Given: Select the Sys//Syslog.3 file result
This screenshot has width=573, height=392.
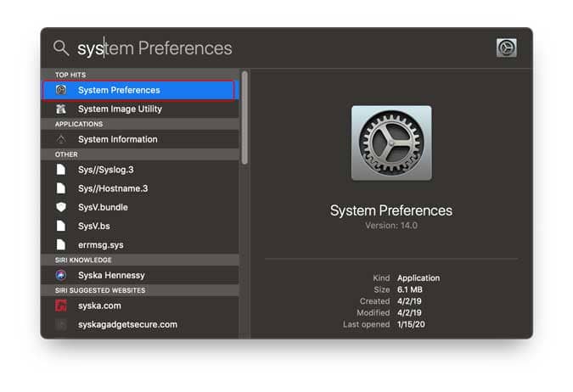Looking at the screenshot, I should point(140,170).
